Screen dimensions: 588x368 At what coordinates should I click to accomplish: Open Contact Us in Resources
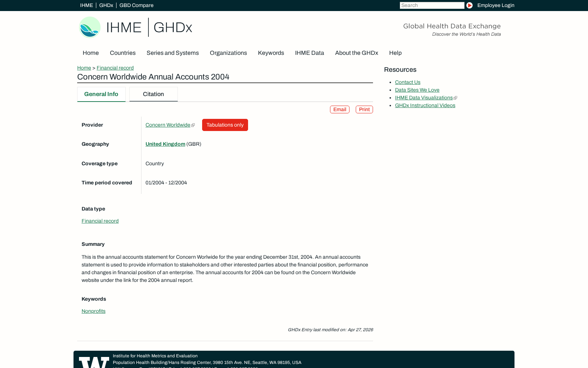(x=408, y=82)
